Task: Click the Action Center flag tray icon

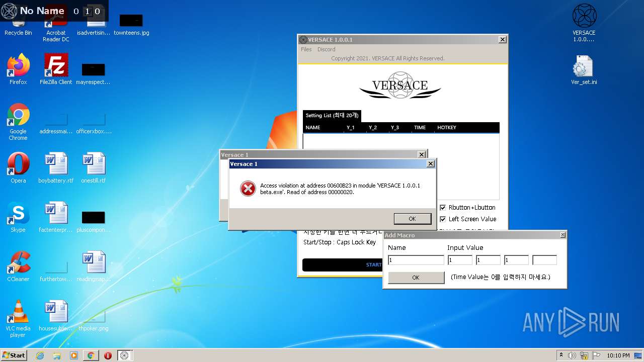Action: coord(596,355)
